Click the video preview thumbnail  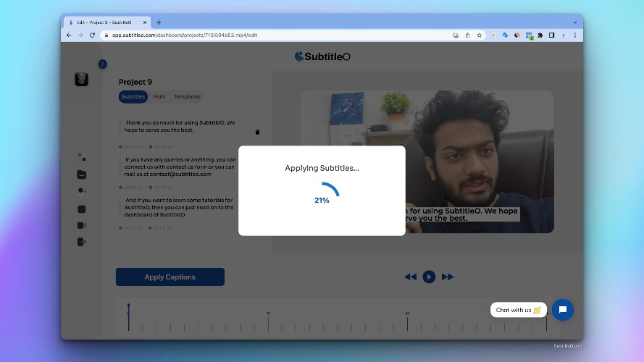coord(427,161)
